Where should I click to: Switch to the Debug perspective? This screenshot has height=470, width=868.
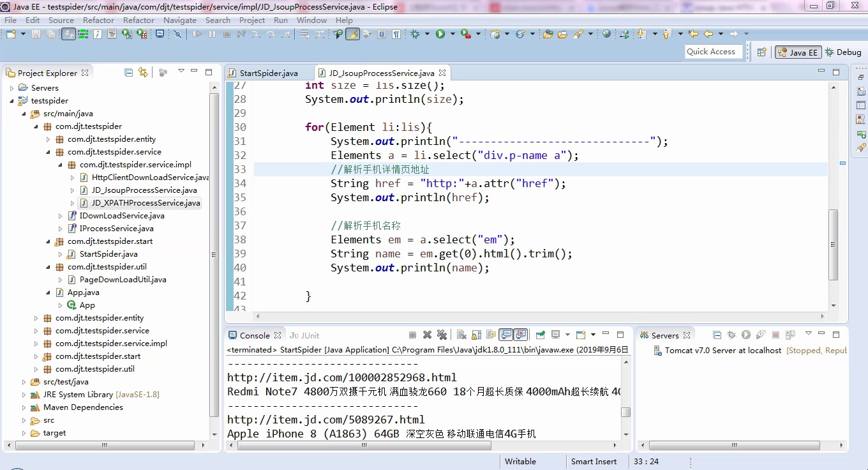(x=843, y=52)
